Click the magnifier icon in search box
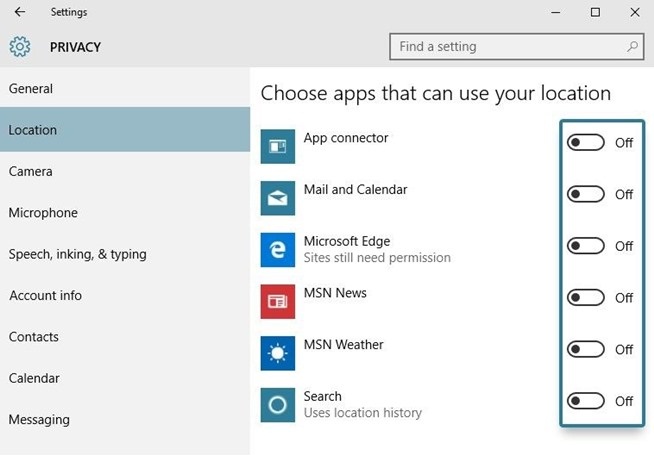Viewport: 654px width, 469px height. point(632,47)
